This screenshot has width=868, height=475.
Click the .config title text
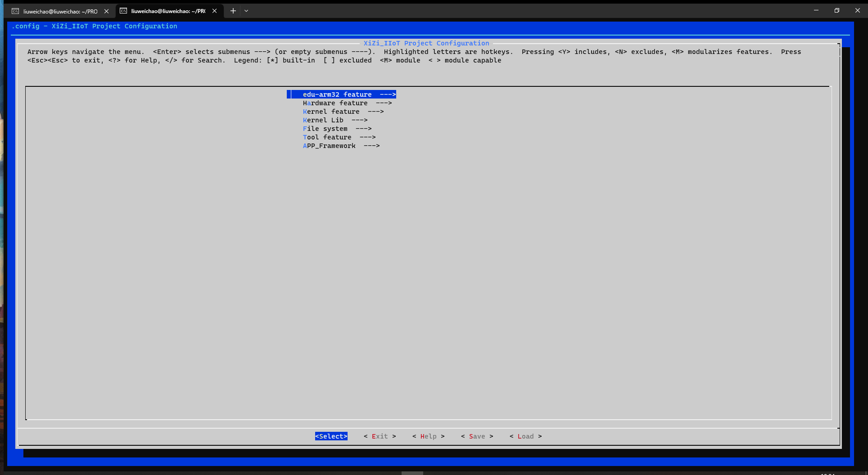95,26
